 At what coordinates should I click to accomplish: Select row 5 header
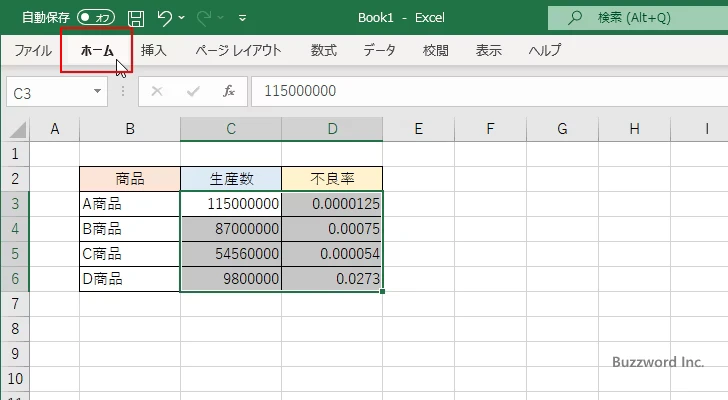[x=15, y=254]
